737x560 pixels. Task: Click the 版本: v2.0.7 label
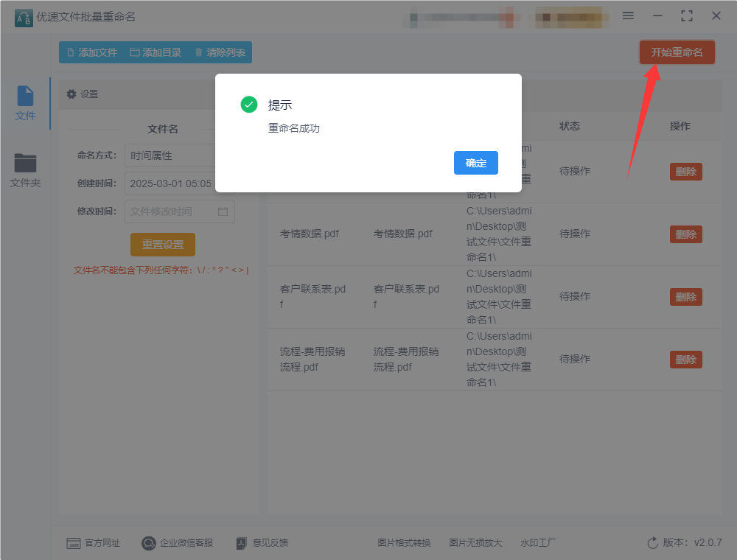(x=692, y=542)
